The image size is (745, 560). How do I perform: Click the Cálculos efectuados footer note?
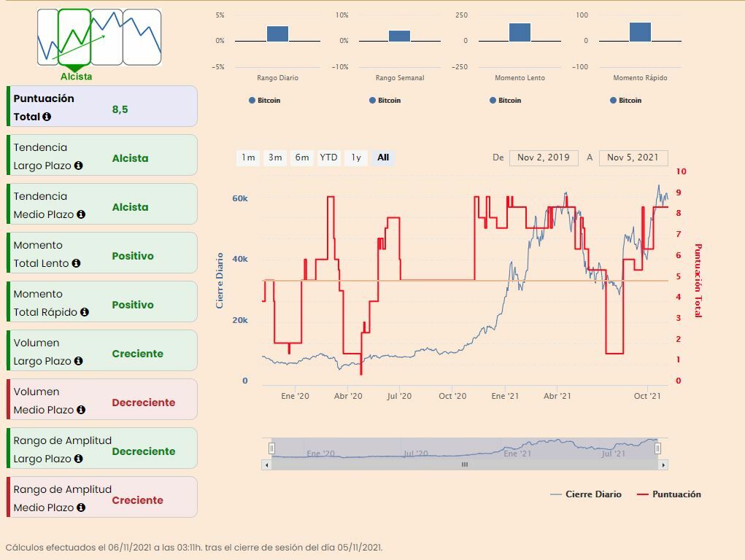coord(194,548)
